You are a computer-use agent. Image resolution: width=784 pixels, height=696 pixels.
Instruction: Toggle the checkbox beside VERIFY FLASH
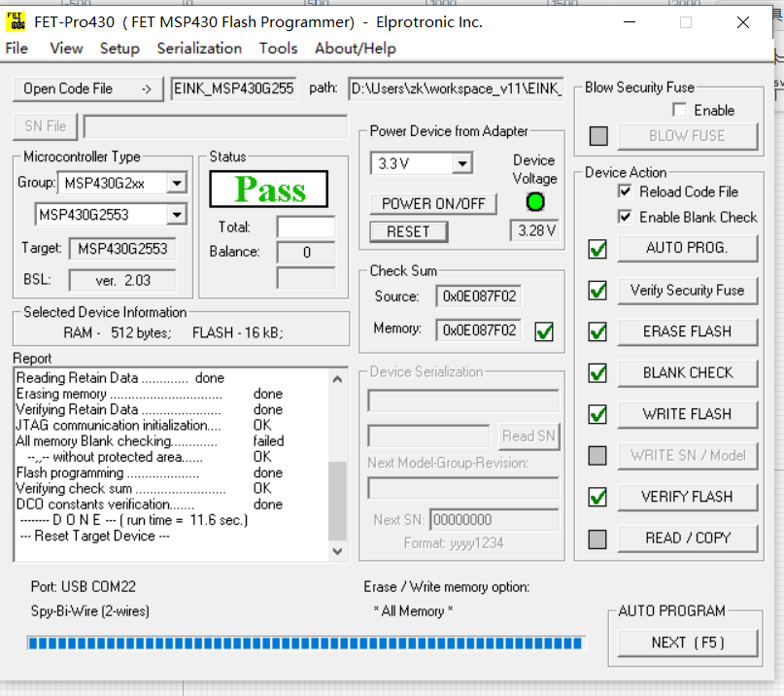click(597, 497)
